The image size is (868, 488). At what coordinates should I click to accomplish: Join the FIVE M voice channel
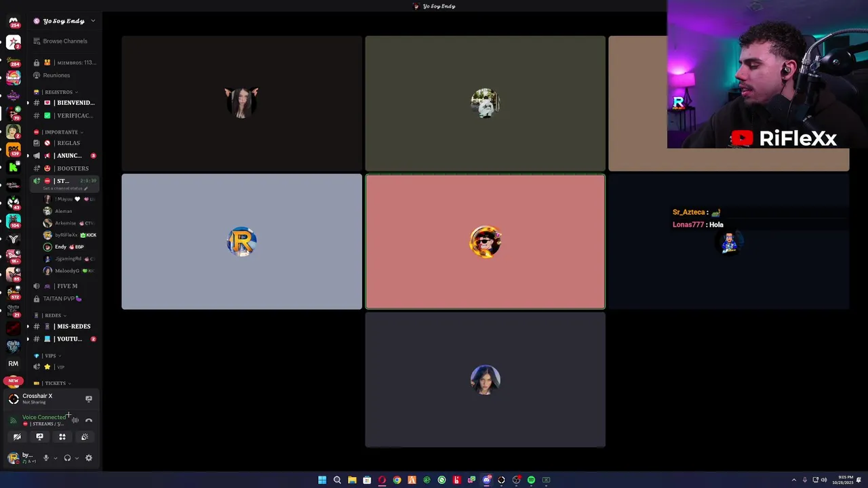(64, 286)
